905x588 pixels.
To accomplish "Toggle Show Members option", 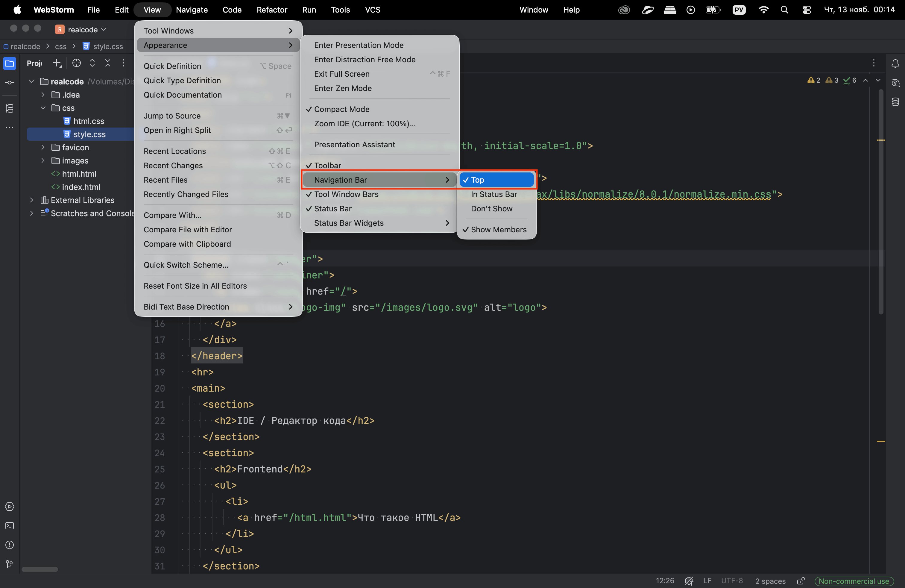I will [498, 229].
